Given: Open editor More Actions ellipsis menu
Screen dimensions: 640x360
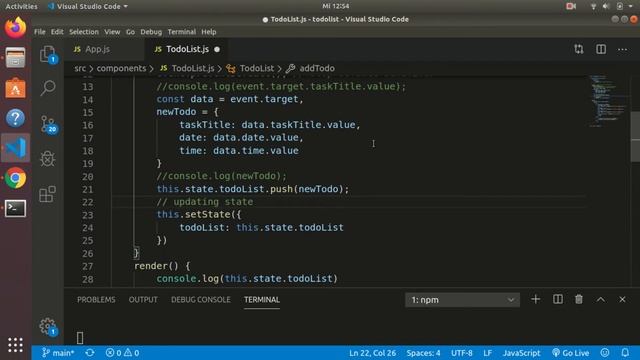Looking at the screenshot, I should [622, 50].
